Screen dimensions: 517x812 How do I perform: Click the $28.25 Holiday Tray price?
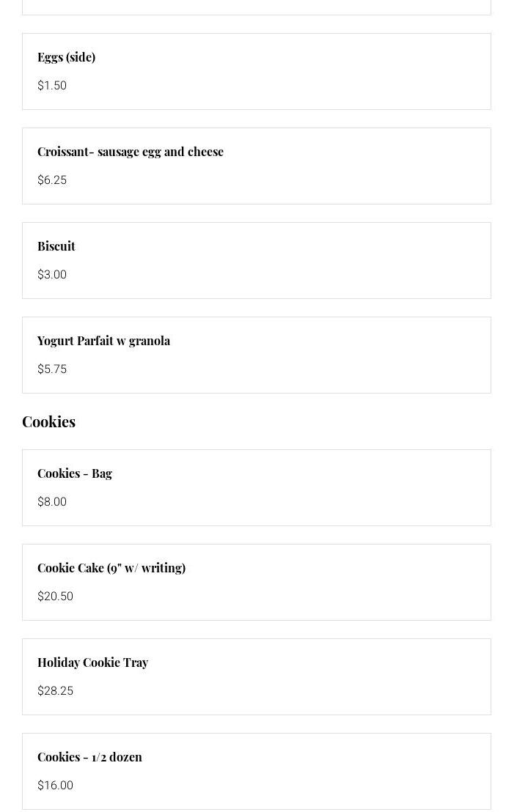click(55, 691)
